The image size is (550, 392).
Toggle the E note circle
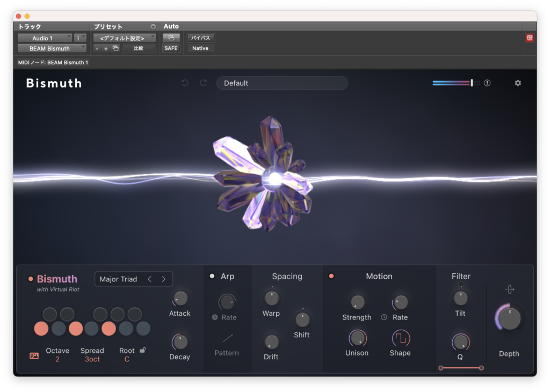[76, 329]
